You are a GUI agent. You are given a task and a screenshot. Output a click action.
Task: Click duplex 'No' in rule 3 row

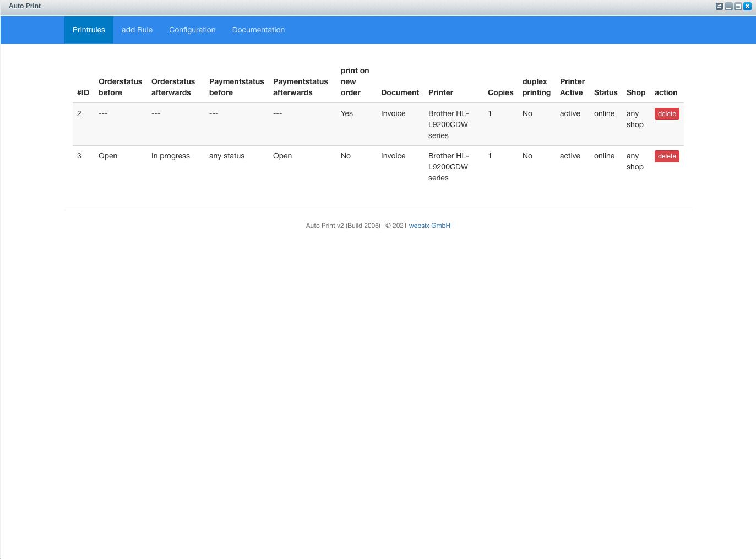tap(527, 156)
